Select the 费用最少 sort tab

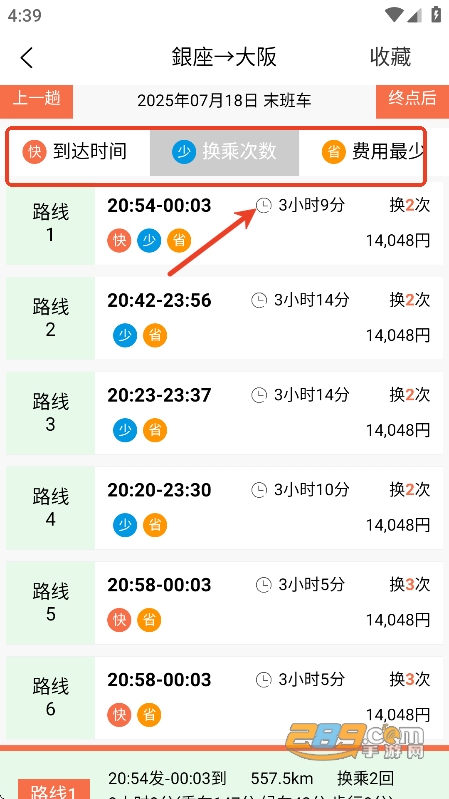361,152
